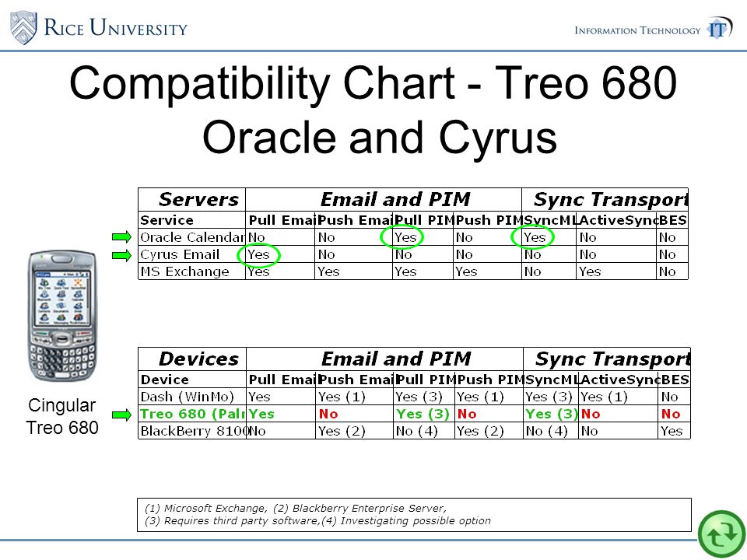747x560 pixels.
Task: Click circled "Yes" under Pull Email for Cyrus Email
Action: (x=258, y=254)
